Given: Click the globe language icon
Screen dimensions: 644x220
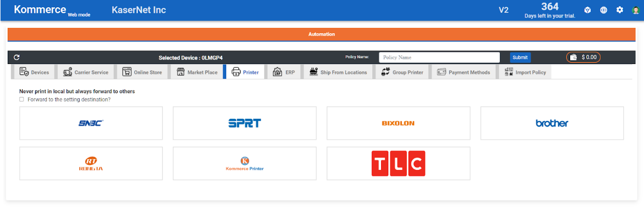Looking at the screenshot, I should [604, 10].
